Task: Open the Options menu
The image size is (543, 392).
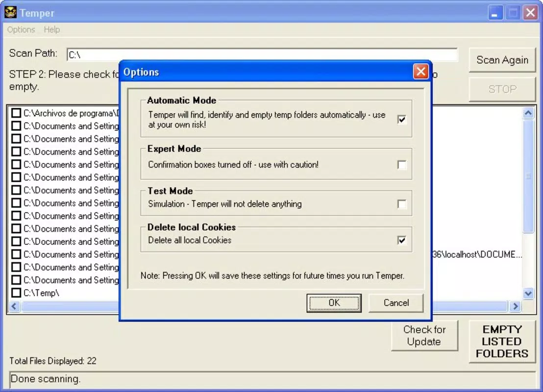Action: coord(21,30)
